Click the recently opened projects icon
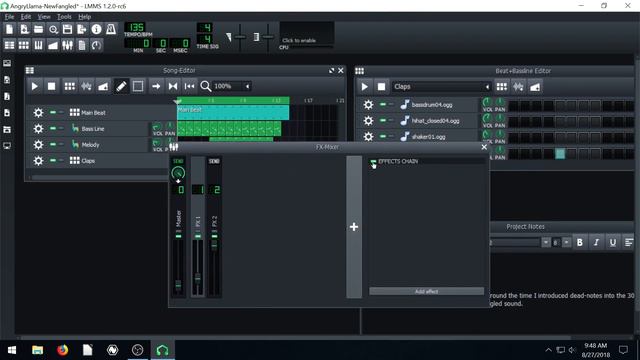 tap(53, 29)
